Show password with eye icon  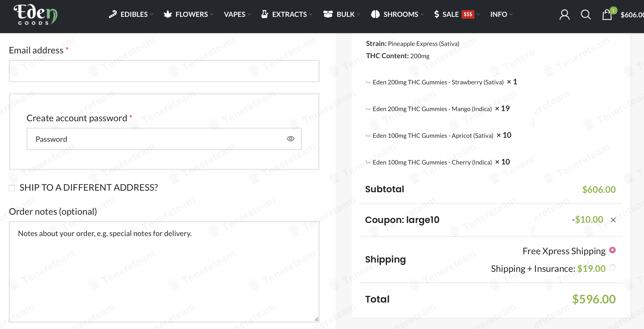[290, 139]
